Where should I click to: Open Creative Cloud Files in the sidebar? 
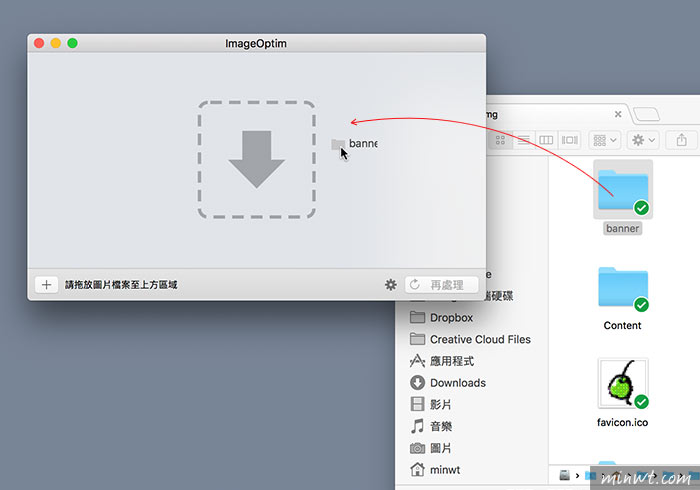pyautogui.click(x=470, y=340)
